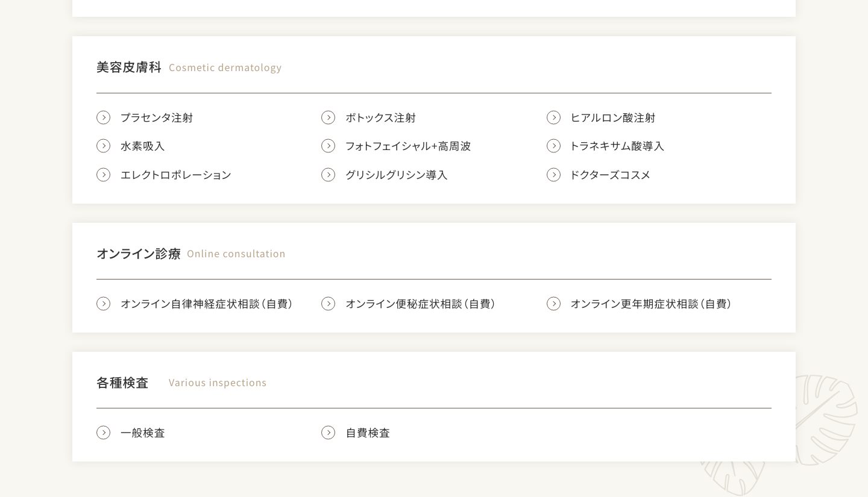868x497 pixels.
Task: Open the ドクターズコスメ link
Action: 611,175
